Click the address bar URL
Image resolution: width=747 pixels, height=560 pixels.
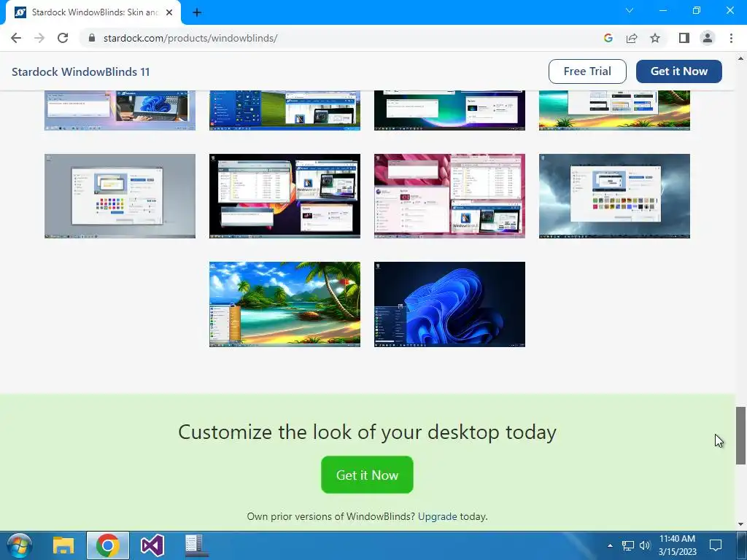(190, 38)
